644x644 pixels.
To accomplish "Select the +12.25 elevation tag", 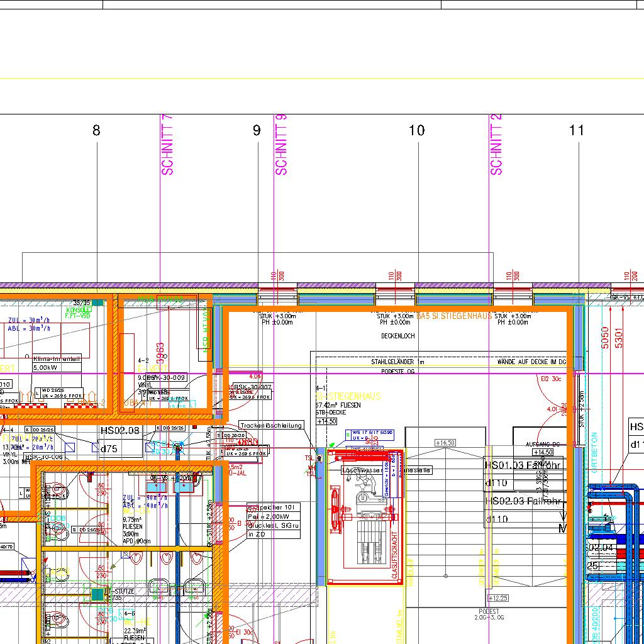I will tap(498, 598).
